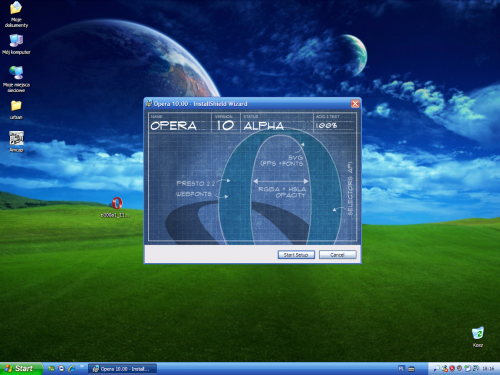Select the Moje miejsca sieciowe icon
Viewport: 500px width, 375px height.
tap(16, 79)
